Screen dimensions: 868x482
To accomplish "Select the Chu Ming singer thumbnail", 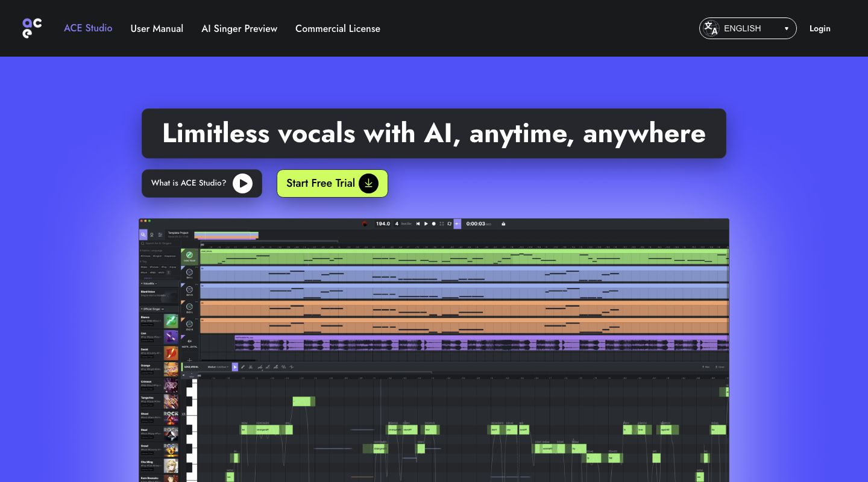I will [x=171, y=466].
